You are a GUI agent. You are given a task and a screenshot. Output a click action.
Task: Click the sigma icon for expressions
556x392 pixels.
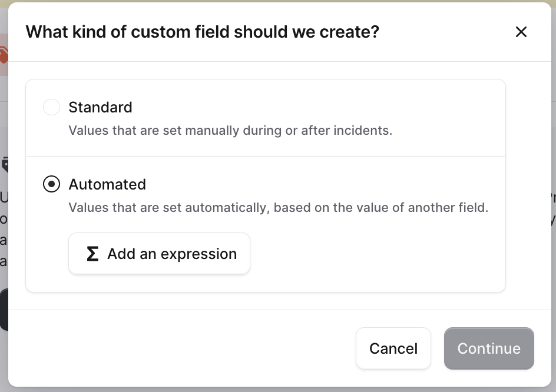coord(92,254)
